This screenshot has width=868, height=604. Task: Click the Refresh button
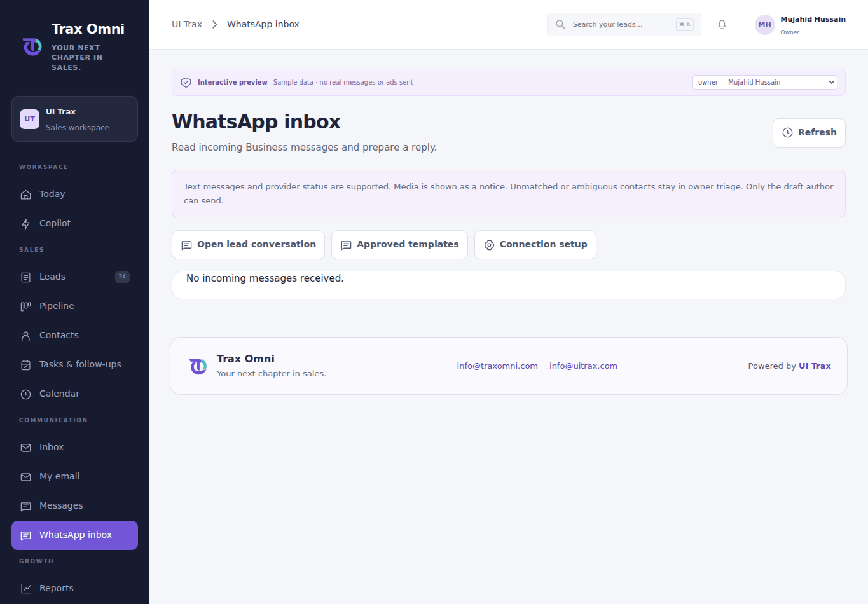(809, 132)
